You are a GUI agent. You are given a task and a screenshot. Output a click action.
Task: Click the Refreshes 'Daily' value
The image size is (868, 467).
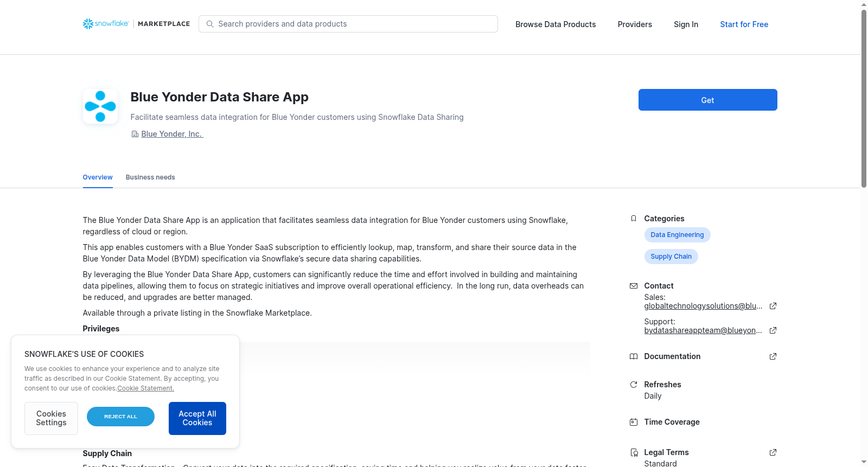pyautogui.click(x=653, y=396)
